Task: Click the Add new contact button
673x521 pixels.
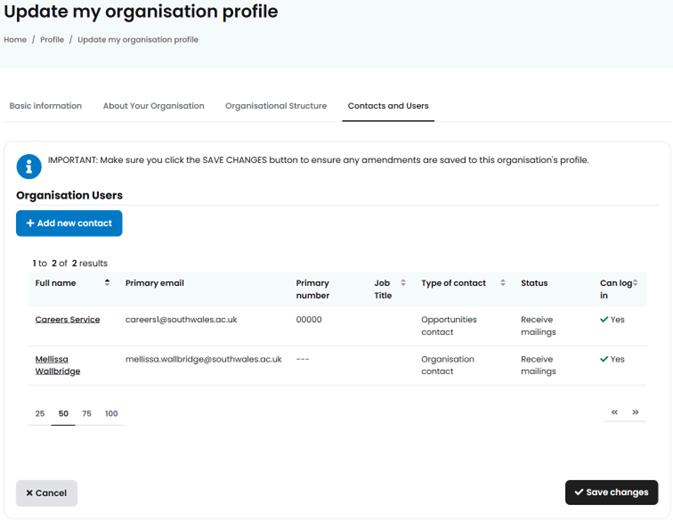Action: [69, 224]
